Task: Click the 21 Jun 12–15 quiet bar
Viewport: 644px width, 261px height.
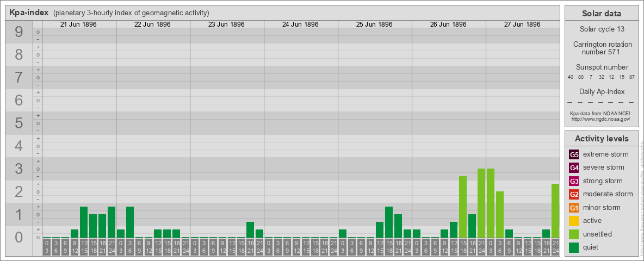Action: (x=84, y=222)
